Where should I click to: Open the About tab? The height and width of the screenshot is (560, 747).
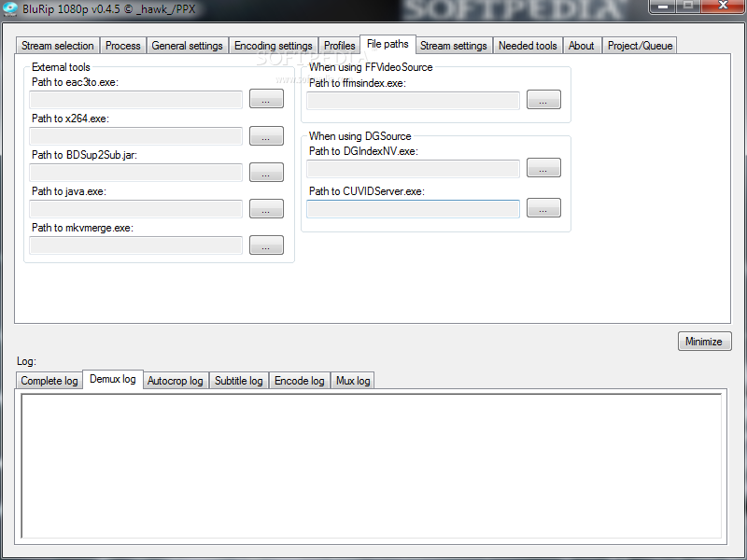tap(582, 46)
